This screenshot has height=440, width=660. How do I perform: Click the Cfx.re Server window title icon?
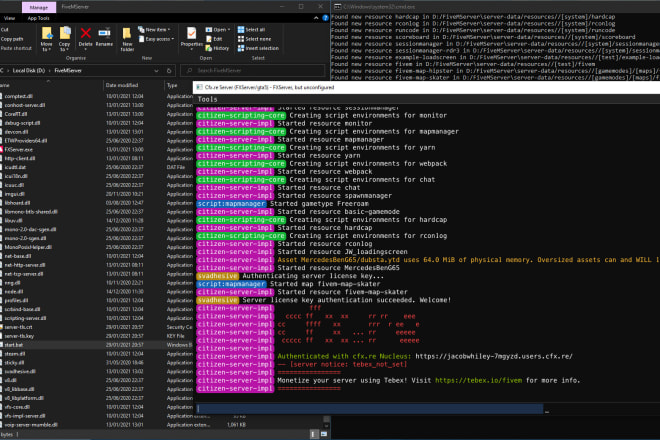tap(199, 87)
